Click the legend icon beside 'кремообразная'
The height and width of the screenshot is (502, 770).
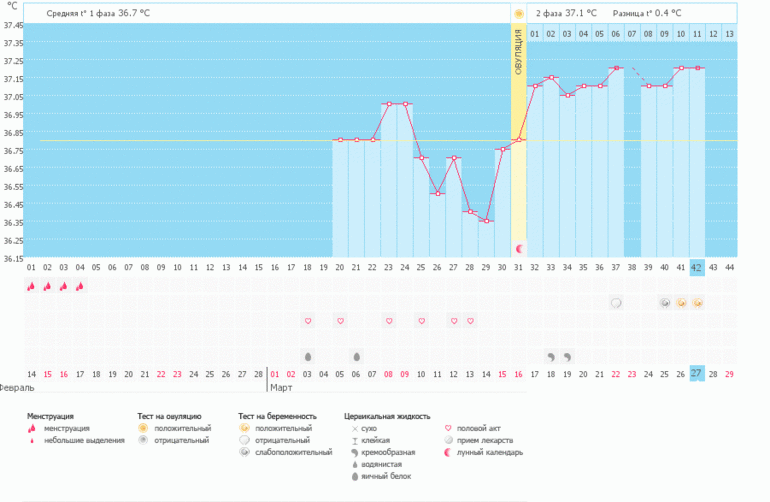coord(355,453)
